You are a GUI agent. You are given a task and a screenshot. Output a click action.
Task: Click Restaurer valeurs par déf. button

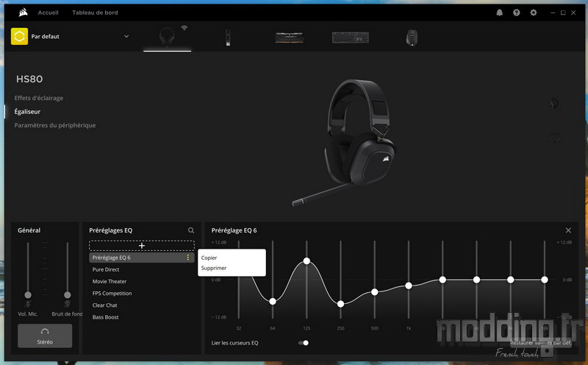point(540,342)
